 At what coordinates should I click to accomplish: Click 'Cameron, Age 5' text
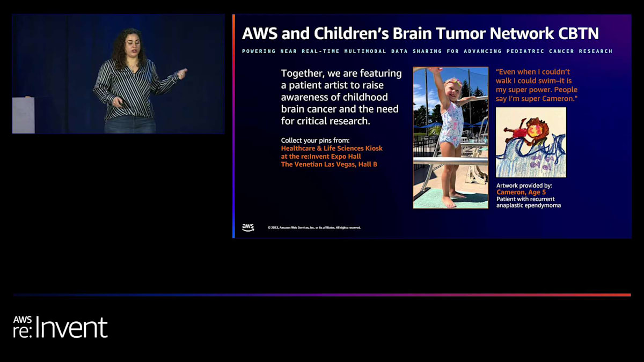point(521,192)
